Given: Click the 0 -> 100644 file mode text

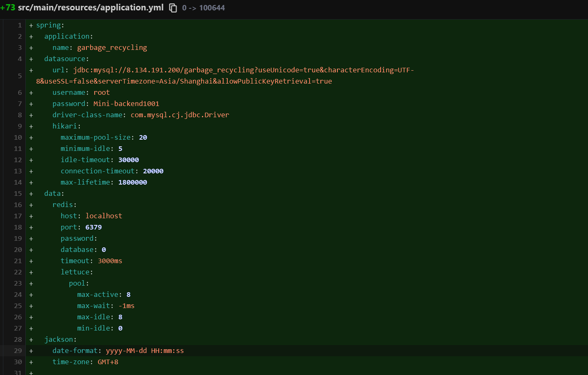Looking at the screenshot, I should click(203, 8).
